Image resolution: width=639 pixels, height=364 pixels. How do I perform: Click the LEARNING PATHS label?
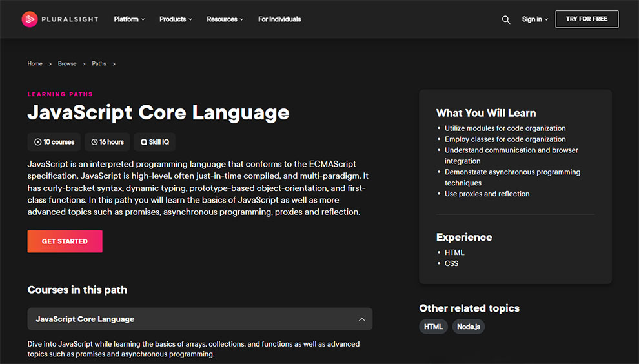pyautogui.click(x=60, y=94)
